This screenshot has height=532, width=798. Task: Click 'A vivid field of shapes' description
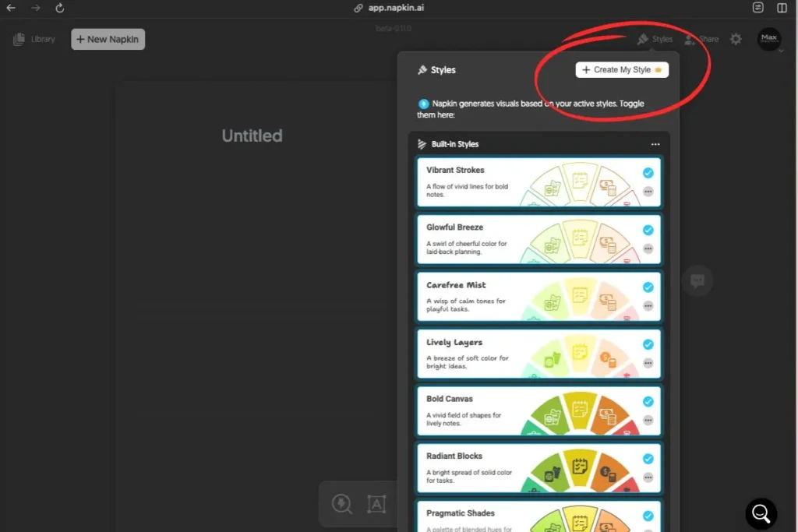(464, 419)
